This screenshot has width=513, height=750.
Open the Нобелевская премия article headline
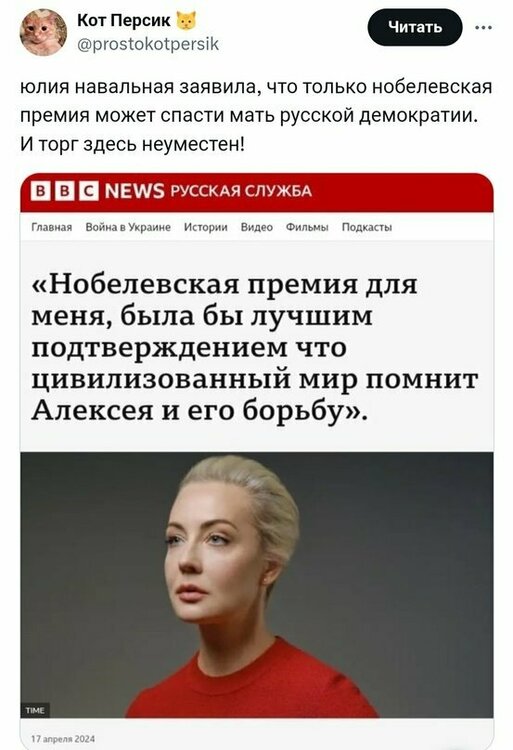pos(254,347)
